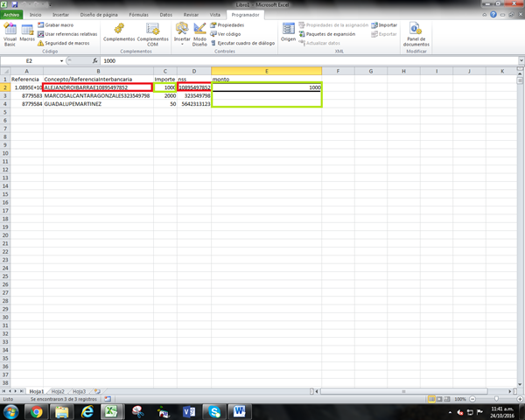525x420 pixels.
Task: Start Grabar macro recording
Action: point(56,25)
